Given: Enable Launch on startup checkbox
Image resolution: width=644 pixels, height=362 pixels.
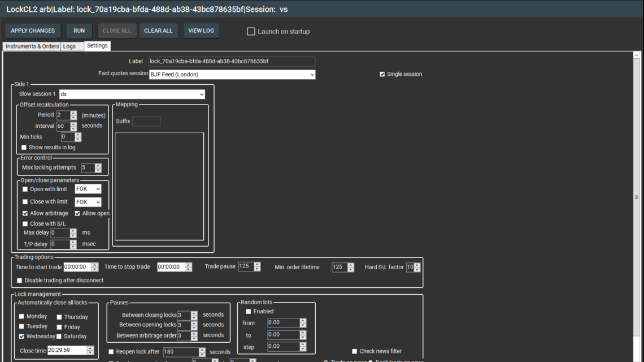Looking at the screenshot, I should click(x=251, y=32).
